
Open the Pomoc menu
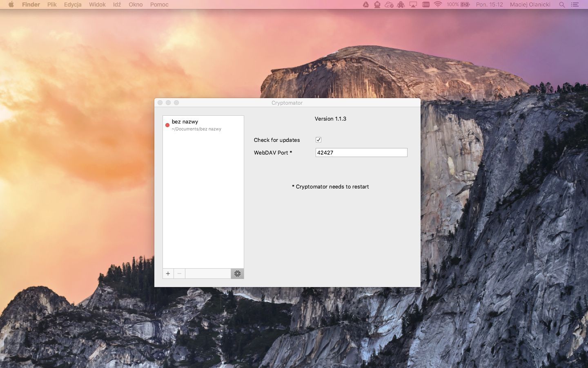point(159,4)
